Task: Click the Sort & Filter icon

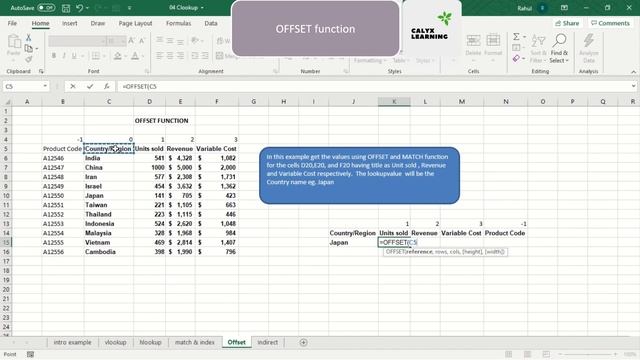Action: (538, 48)
